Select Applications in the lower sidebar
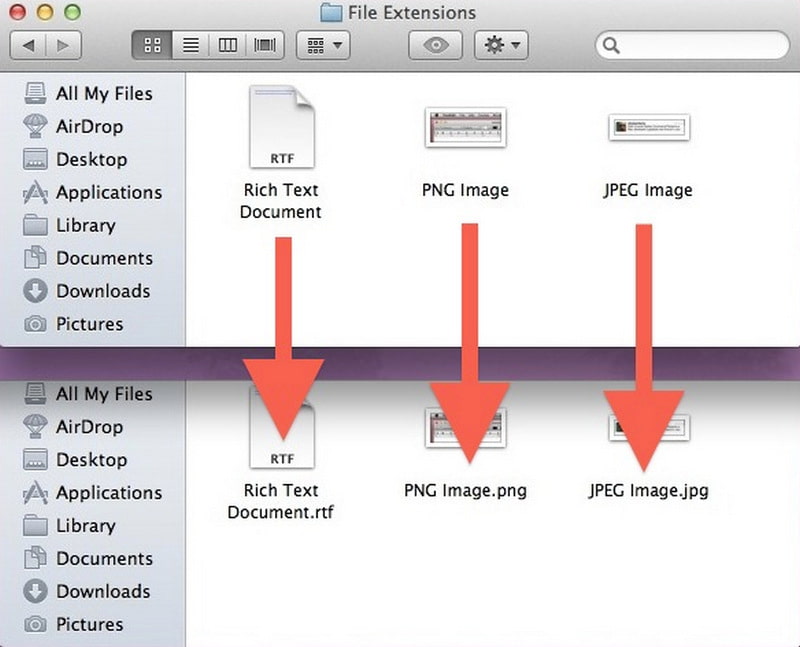Viewport: 800px width, 647px height. 93,492
